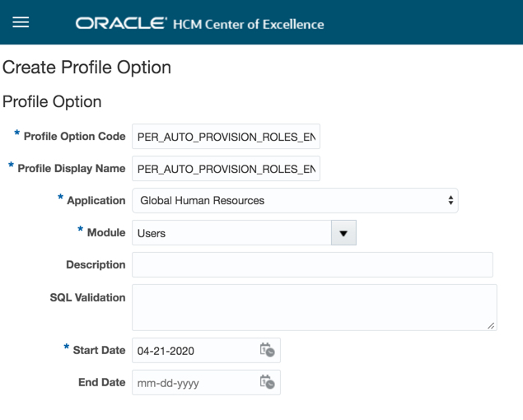Click the Create Profile Option page heading
This screenshot has height=420, width=523.
(x=86, y=68)
